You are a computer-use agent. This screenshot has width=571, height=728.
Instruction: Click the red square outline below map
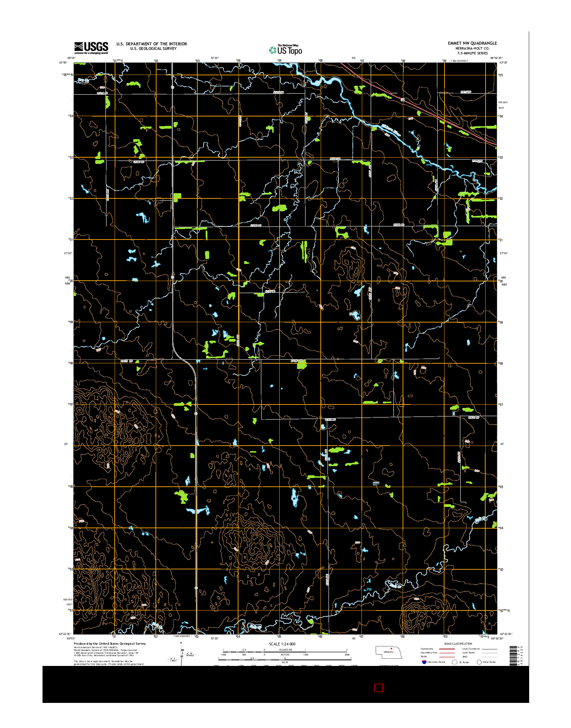pyautogui.click(x=379, y=688)
